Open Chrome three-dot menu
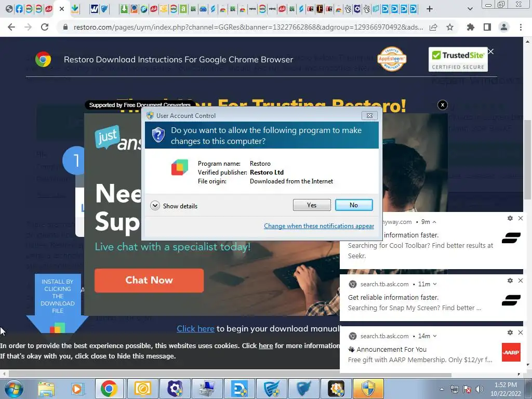This screenshot has width=532, height=399. tap(521, 27)
